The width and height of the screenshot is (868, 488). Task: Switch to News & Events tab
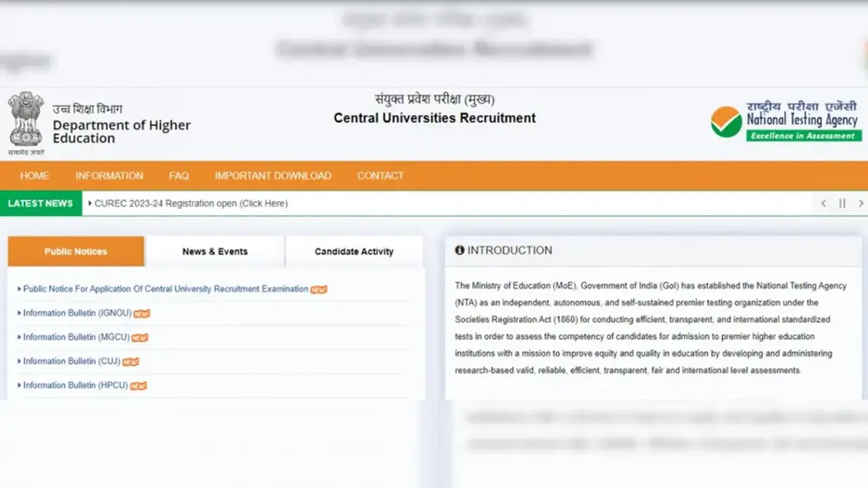[215, 251]
